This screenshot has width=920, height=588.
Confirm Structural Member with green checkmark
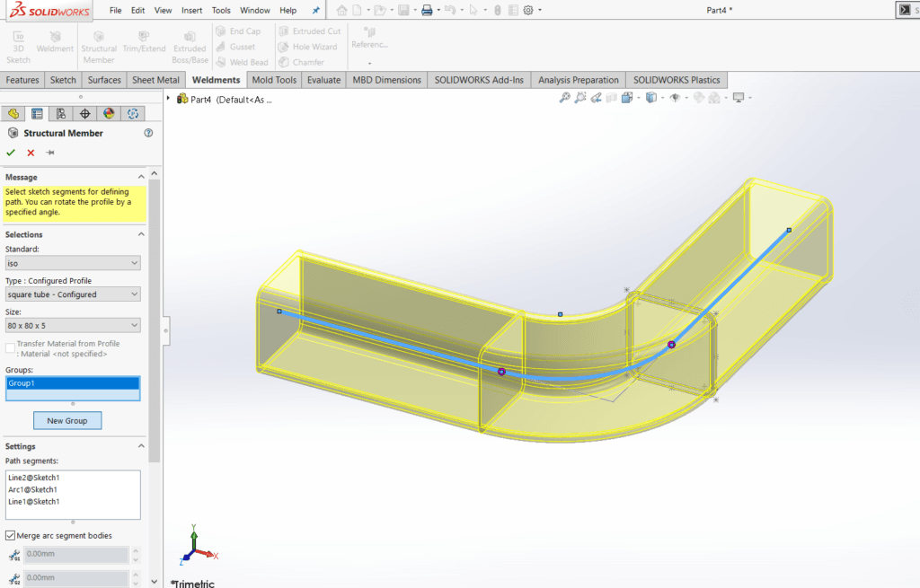pyautogui.click(x=11, y=153)
